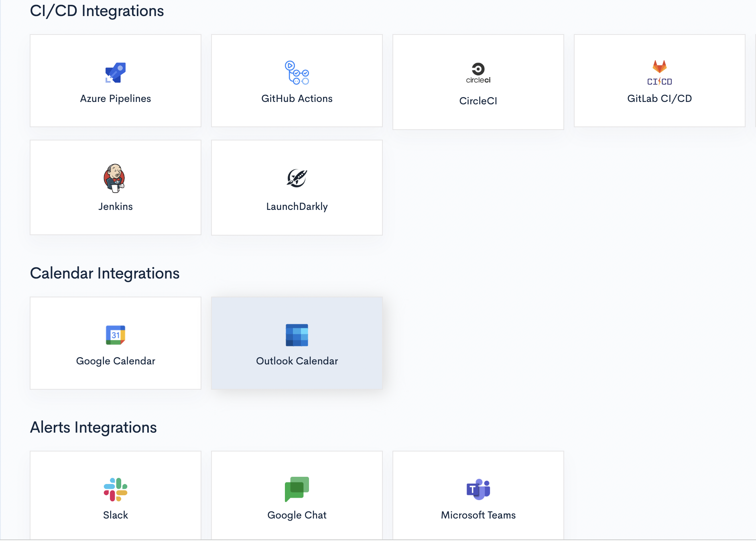Open the Microsoft Teams label
The height and width of the screenshot is (541, 756).
(x=478, y=515)
